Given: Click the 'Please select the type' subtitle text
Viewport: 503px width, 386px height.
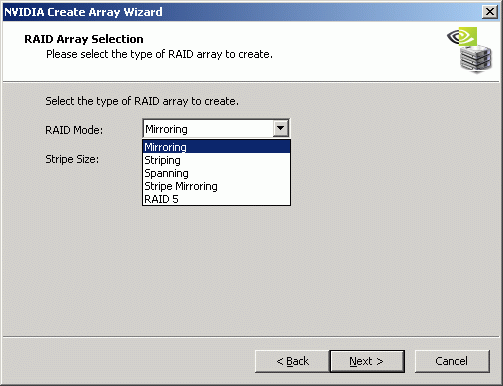Looking at the screenshot, I should coord(159,54).
